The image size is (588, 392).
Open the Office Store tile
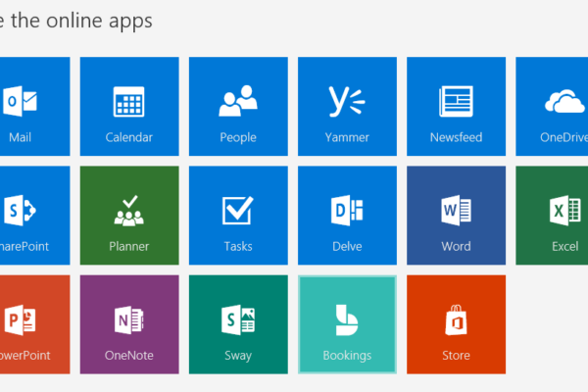(456, 324)
